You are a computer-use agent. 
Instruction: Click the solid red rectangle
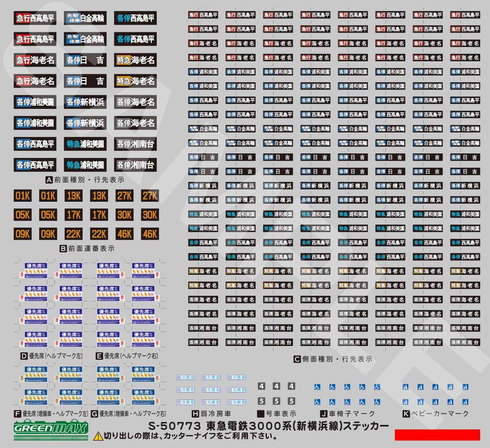[x=437, y=435]
